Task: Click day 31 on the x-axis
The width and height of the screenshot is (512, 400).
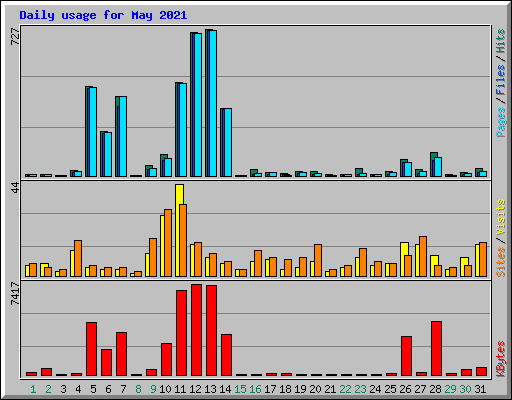Action: [480, 389]
